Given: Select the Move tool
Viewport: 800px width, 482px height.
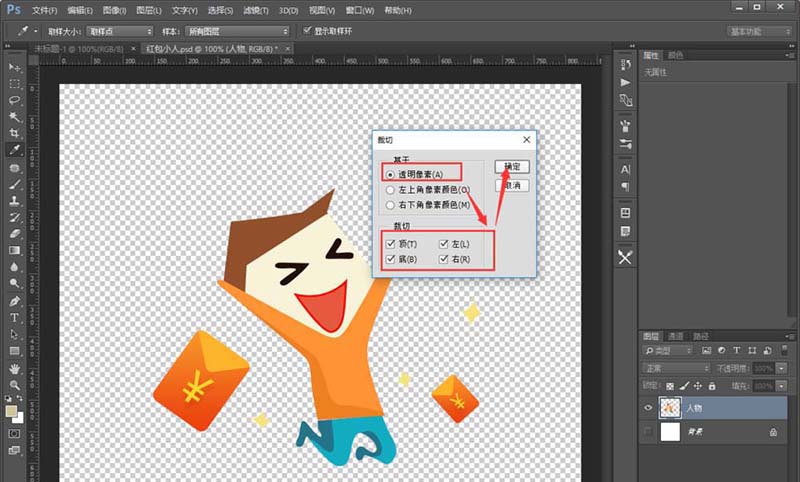Looking at the screenshot, I should pos(15,67).
